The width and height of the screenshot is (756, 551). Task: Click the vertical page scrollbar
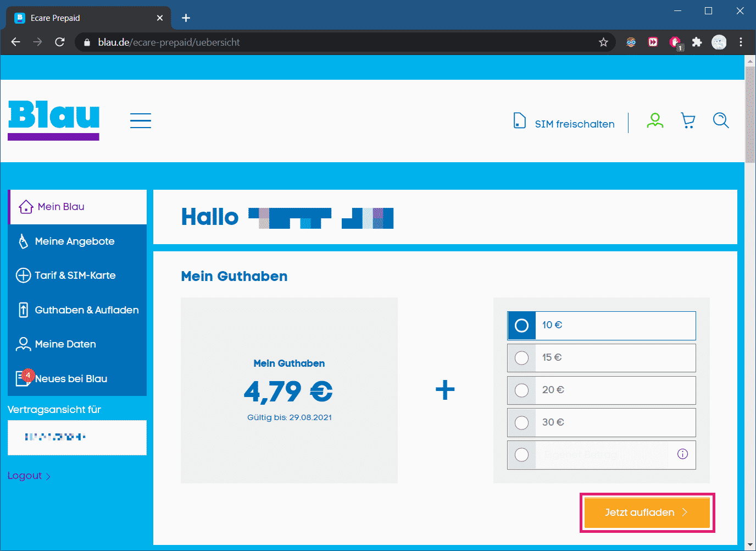[x=750, y=115]
